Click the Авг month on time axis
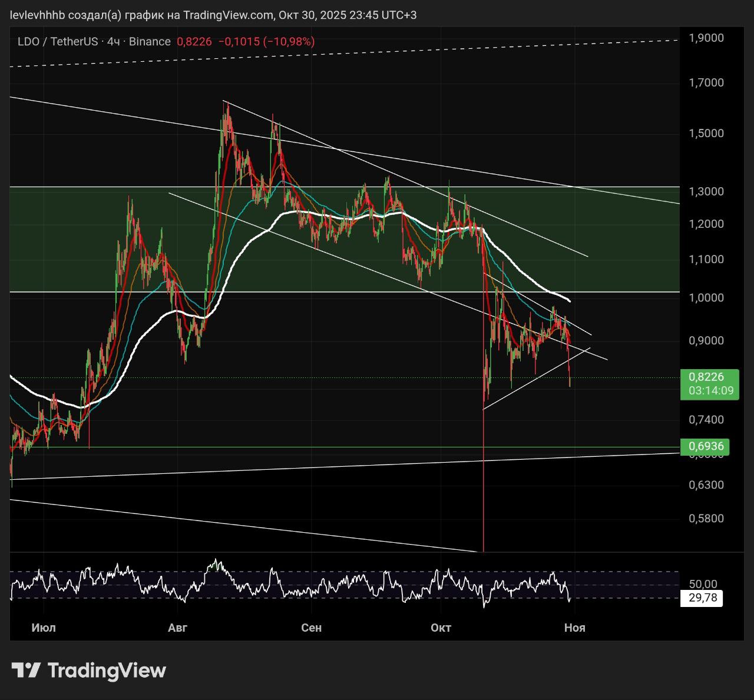This screenshot has height=700, width=754. click(x=177, y=628)
